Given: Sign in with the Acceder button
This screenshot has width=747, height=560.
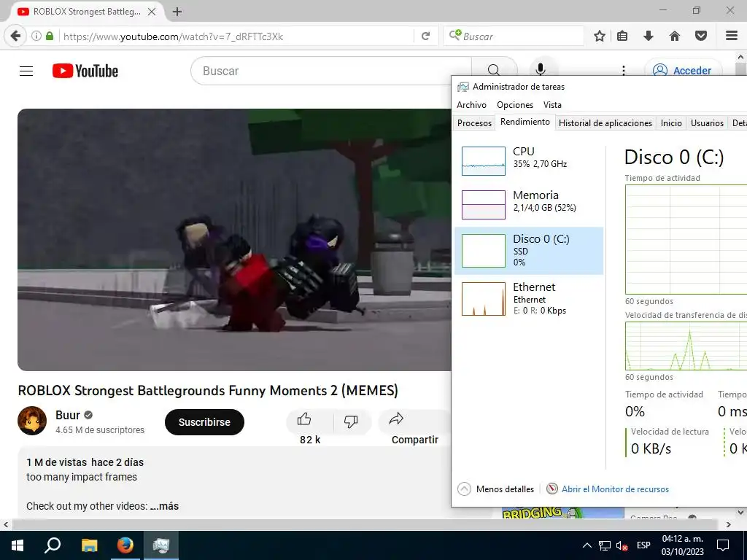Looking at the screenshot, I should point(683,71).
